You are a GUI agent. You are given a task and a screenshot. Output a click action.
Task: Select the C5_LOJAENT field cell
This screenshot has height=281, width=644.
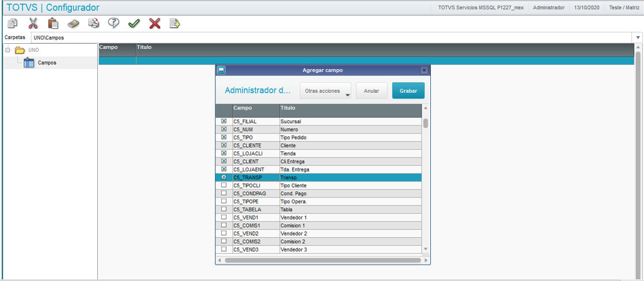coord(255,169)
